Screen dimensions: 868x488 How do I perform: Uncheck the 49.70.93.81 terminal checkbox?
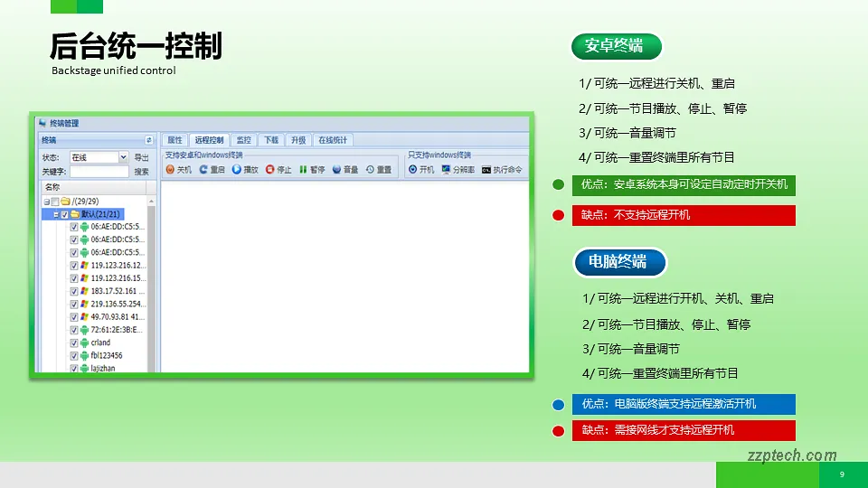click(73, 317)
